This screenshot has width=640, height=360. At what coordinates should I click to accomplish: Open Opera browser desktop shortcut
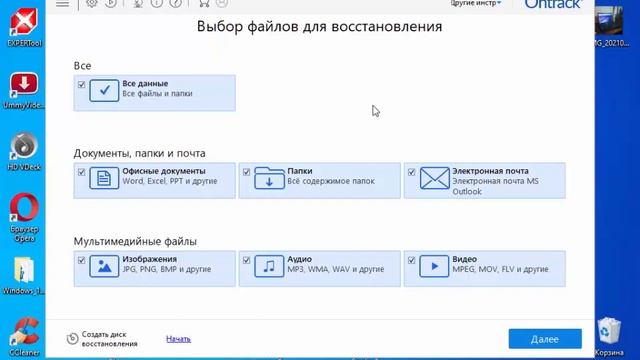pos(24,218)
